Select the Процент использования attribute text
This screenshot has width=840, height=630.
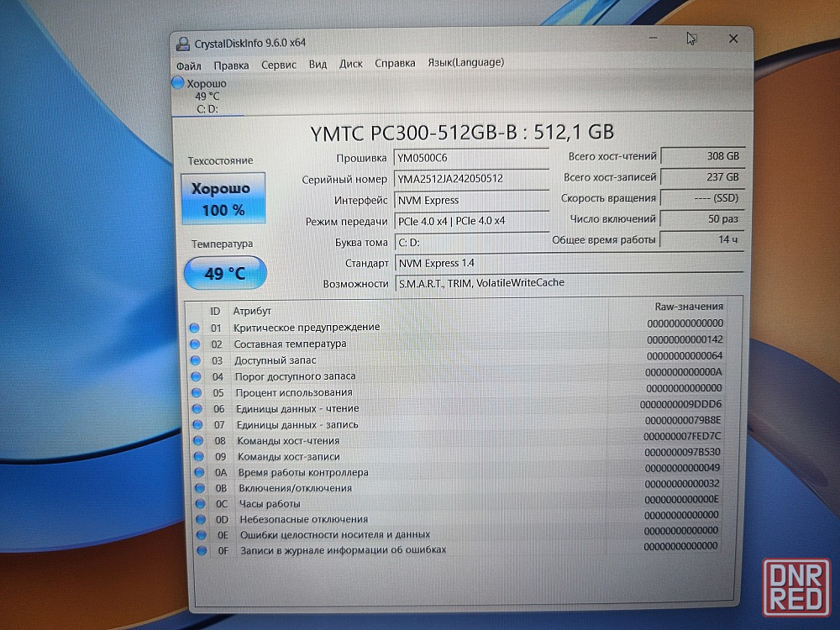[294, 392]
